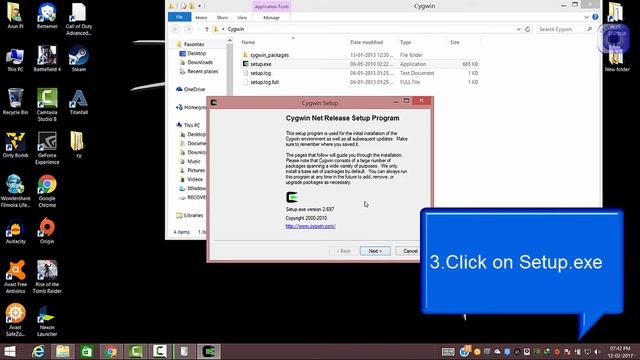Open Nexon Launcher shortcut
The image size is (640, 360).
[x=47, y=320]
